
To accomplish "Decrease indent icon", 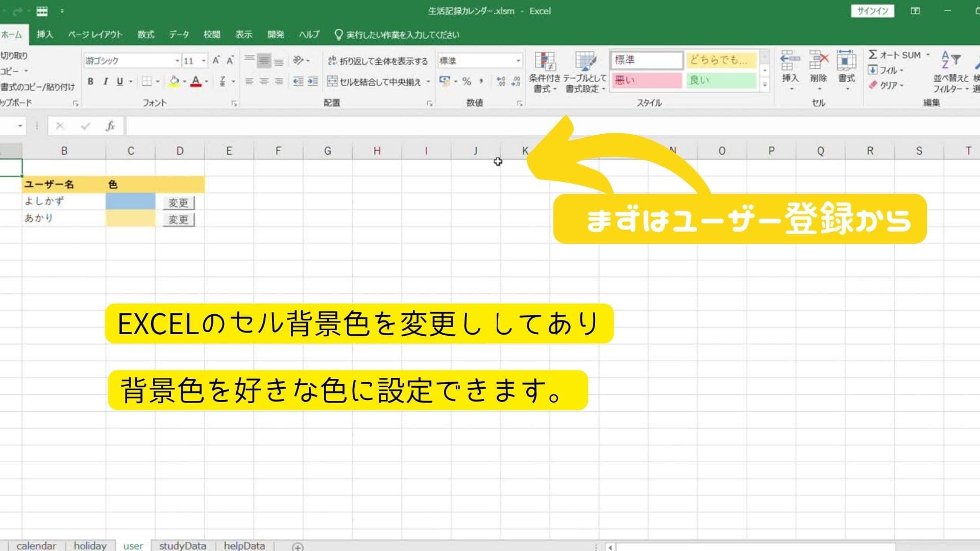I will [x=298, y=82].
